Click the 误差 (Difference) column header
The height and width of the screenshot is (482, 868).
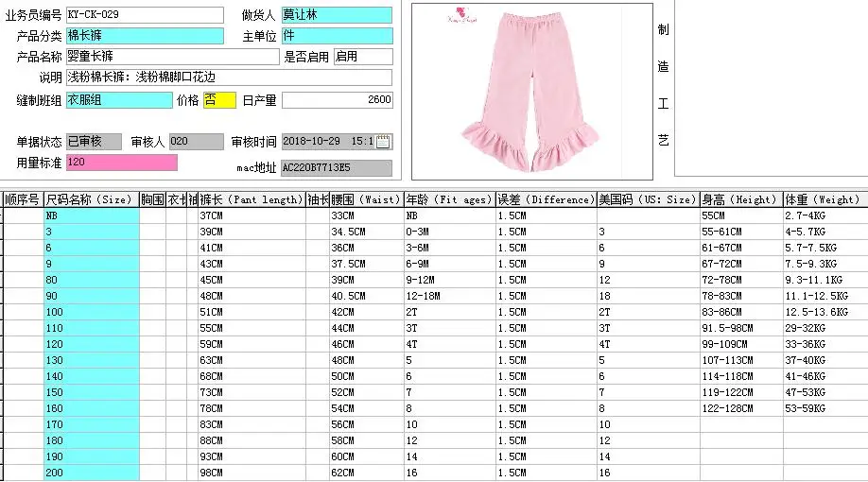click(x=547, y=199)
